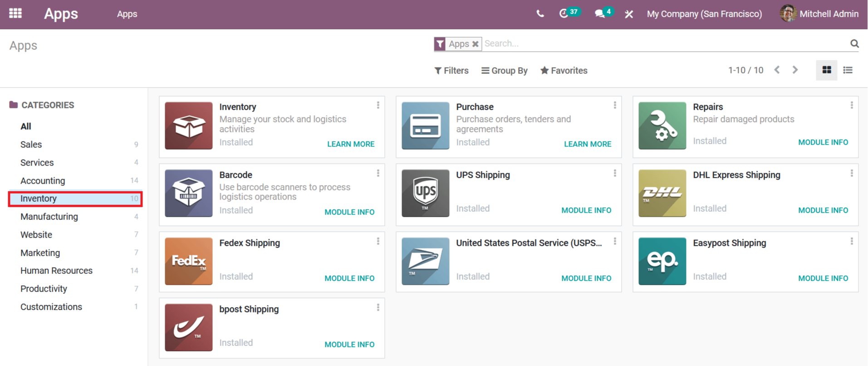Click Learn More on Inventory app

point(351,144)
